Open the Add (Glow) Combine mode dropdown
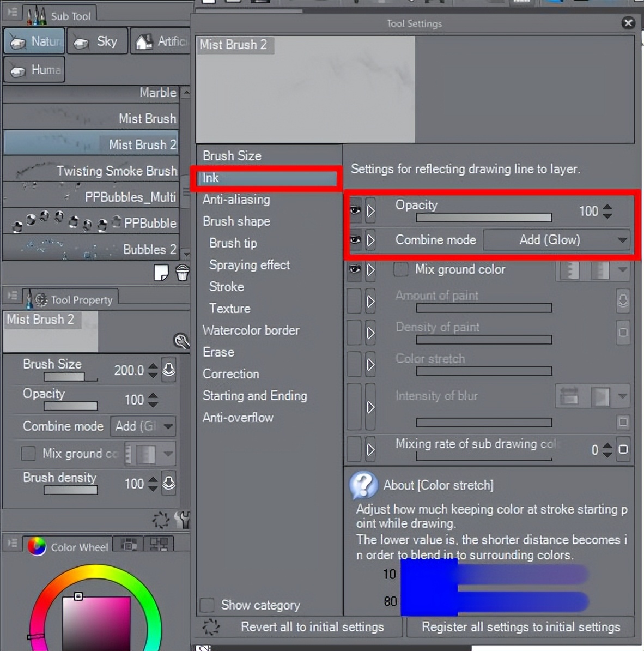Screen dimensions: 644x651 click(556, 240)
